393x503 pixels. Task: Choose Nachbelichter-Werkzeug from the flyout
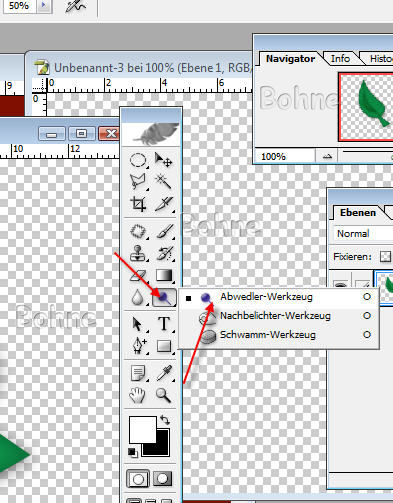pyautogui.click(x=275, y=316)
